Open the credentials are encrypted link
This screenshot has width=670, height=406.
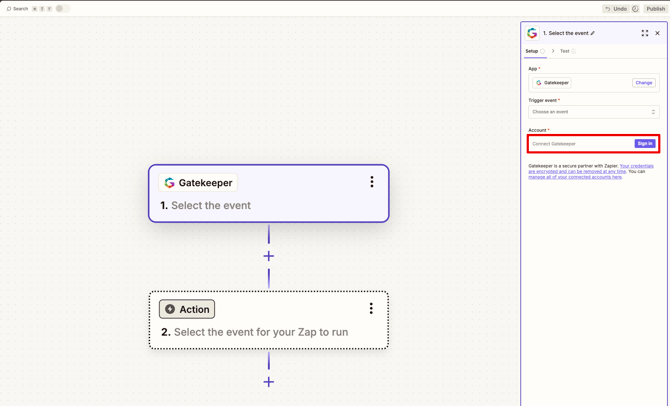coord(591,168)
